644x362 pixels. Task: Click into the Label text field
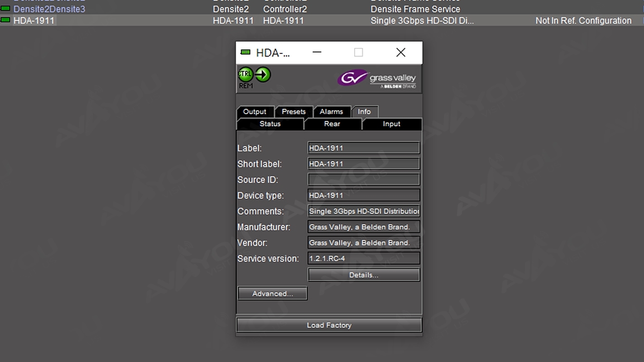(x=363, y=148)
